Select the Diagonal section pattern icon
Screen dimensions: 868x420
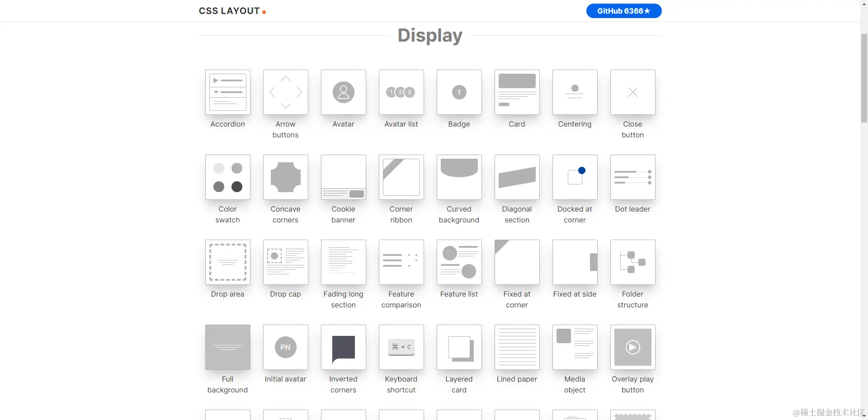point(517,177)
